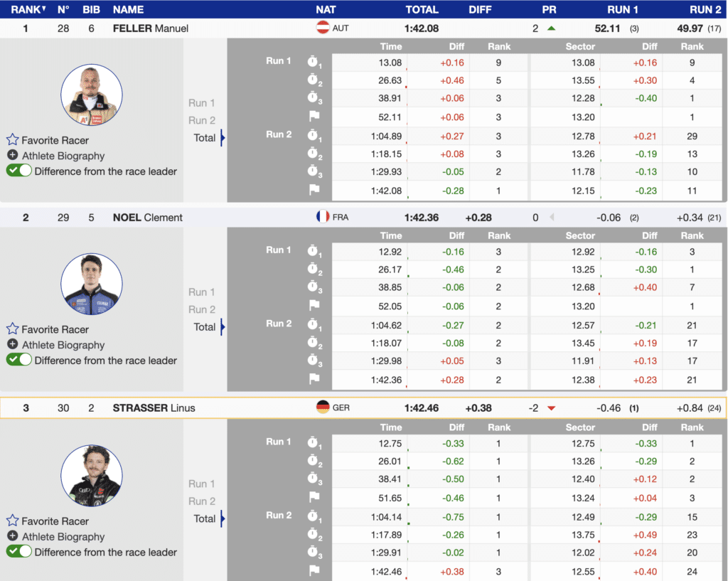Open the Athlete Biography link for Noel
The width and height of the screenshot is (728, 581).
(x=63, y=345)
